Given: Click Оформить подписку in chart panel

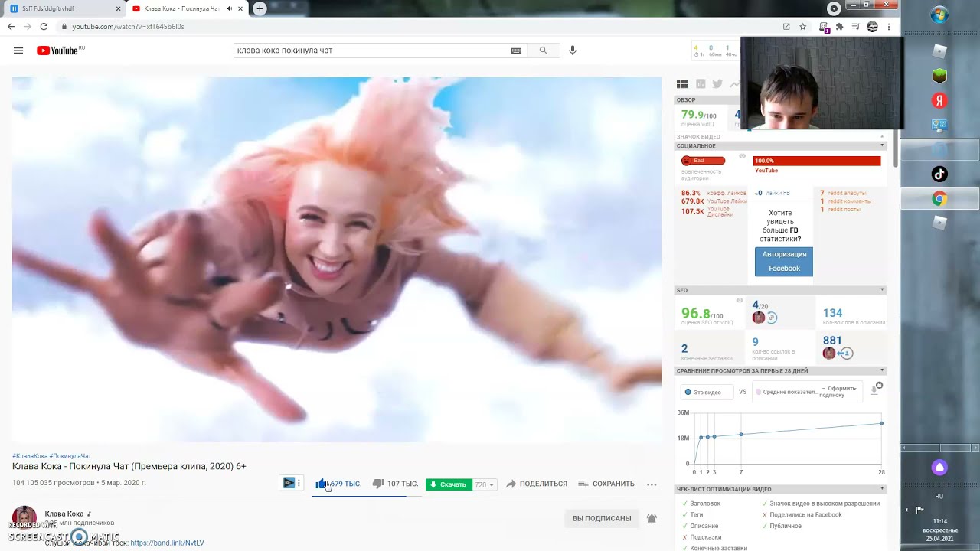Looking at the screenshot, I should pyautogui.click(x=839, y=392).
